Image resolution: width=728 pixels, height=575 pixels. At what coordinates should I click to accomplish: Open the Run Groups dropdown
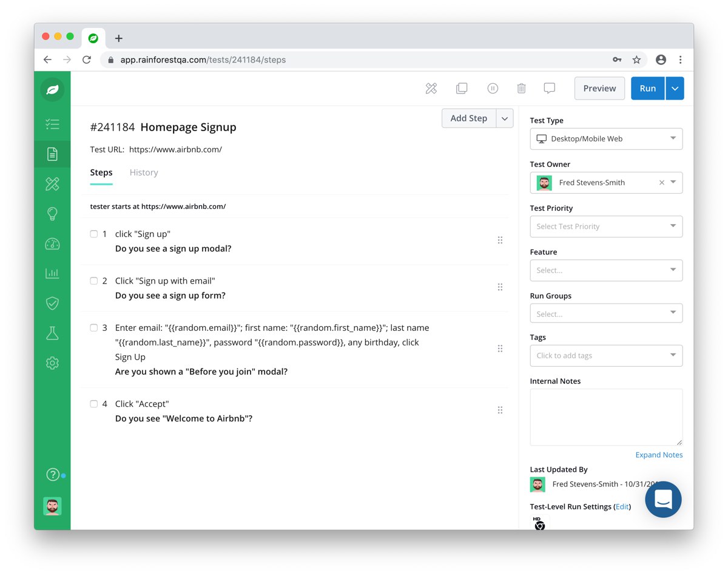[606, 314]
